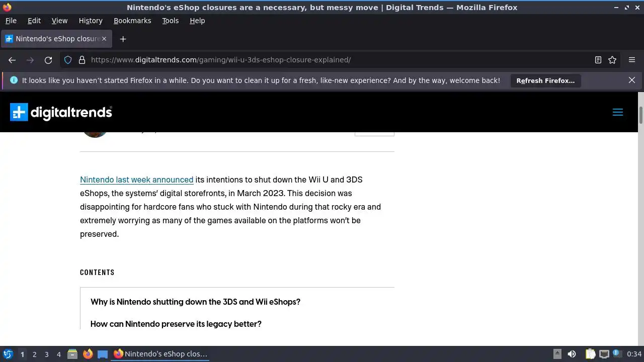Click the update notification tray icon

[x=617, y=354]
